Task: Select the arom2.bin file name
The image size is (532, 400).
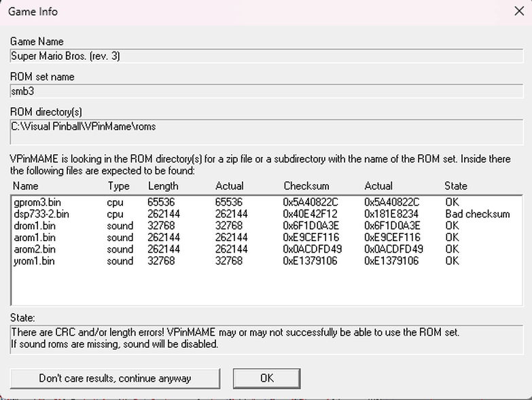Action: pos(35,249)
